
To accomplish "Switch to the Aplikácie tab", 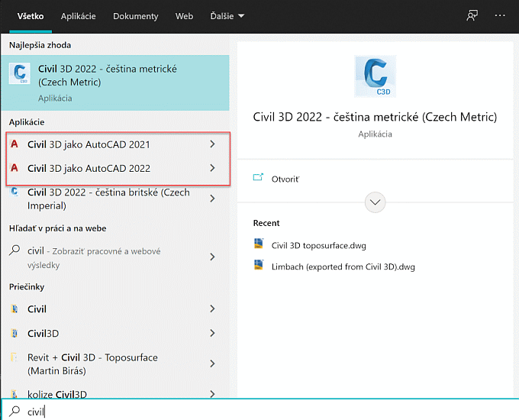I will point(78,16).
